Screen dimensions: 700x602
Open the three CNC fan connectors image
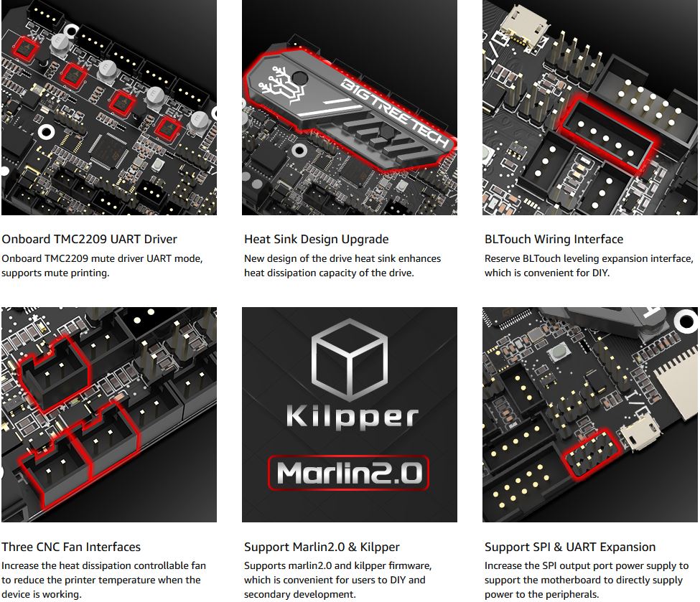point(109,415)
